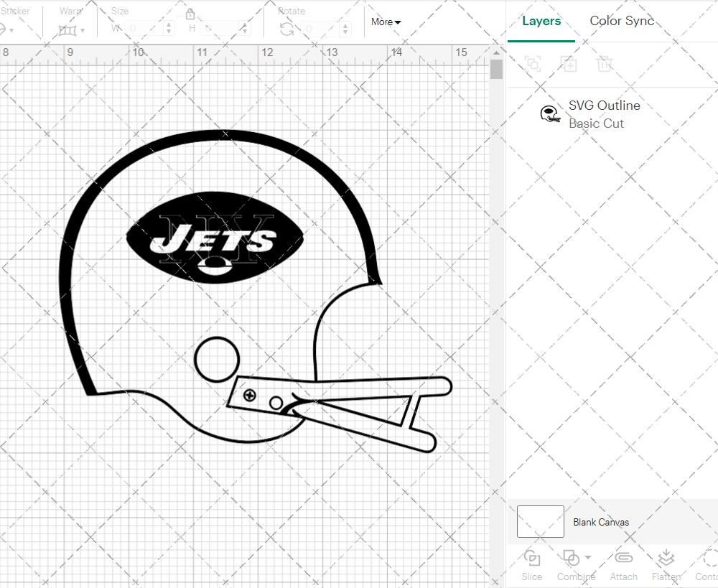
Task: Open the Combine dropdown arrow
Action: [589, 558]
